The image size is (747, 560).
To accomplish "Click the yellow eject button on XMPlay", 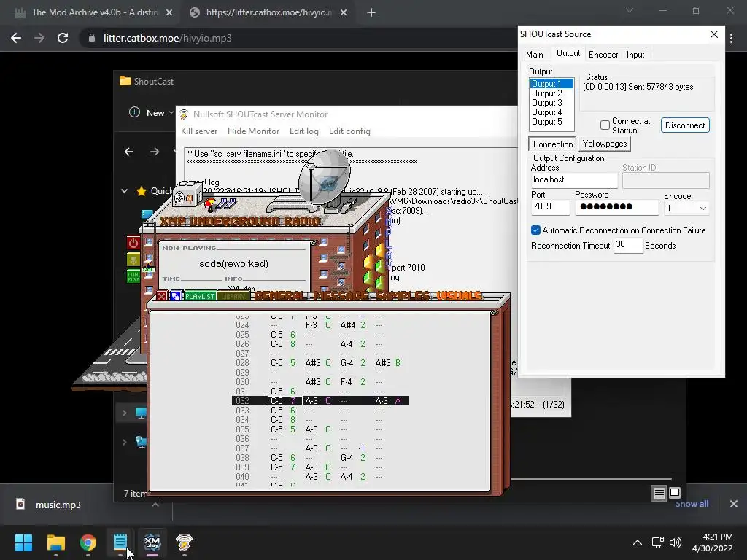I will tap(133, 260).
